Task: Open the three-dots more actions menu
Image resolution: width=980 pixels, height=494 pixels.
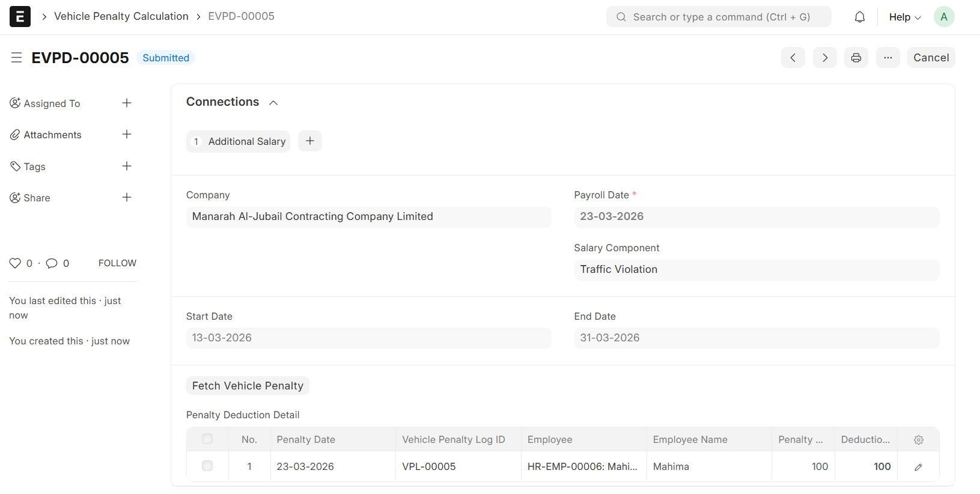Action: 887,58
